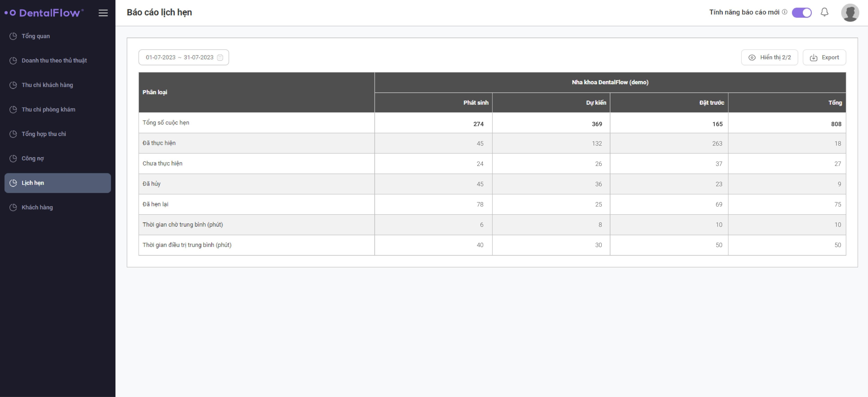Image resolution: width=868 pixels, height=397 pixels.
Task: Click the DentalFlow logo
Action: (44, 13)
